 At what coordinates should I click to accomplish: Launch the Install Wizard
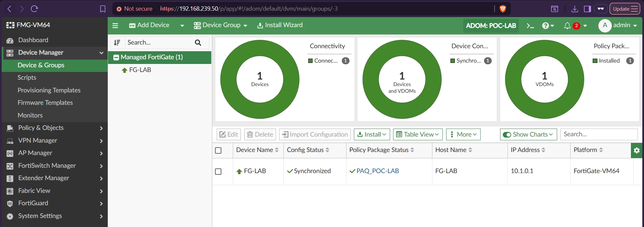(x=280, y=25)
